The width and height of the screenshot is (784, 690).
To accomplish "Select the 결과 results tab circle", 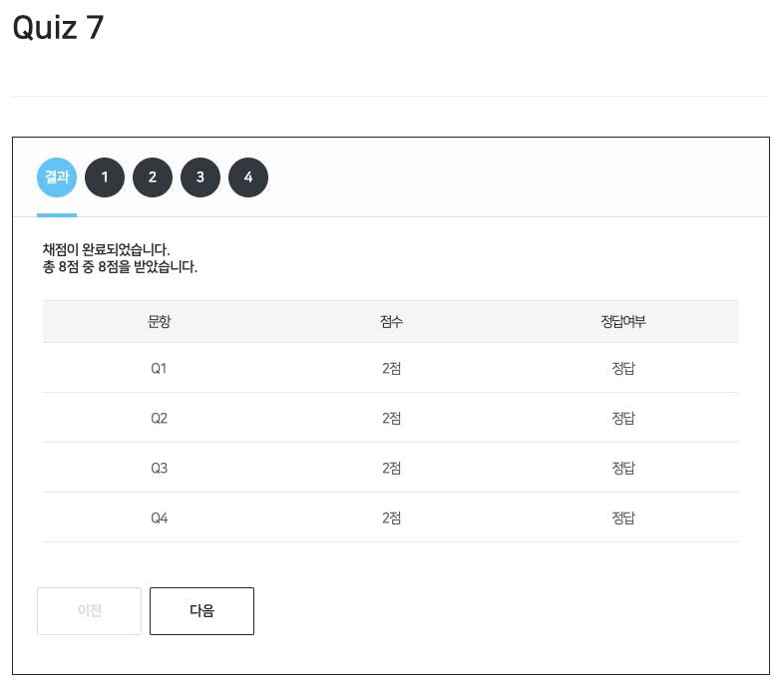I will pos(57,177).
